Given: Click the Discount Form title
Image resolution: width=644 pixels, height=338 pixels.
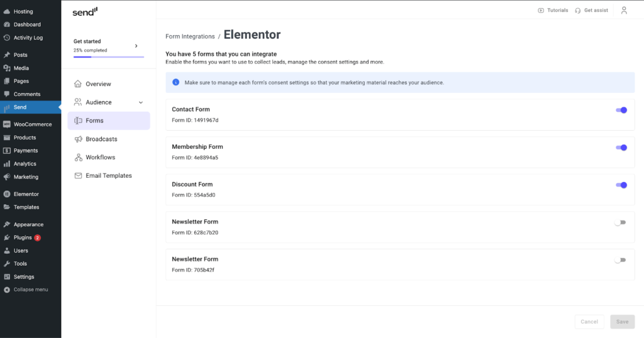Looking at the screenshot, I should (x=192, y=184).
